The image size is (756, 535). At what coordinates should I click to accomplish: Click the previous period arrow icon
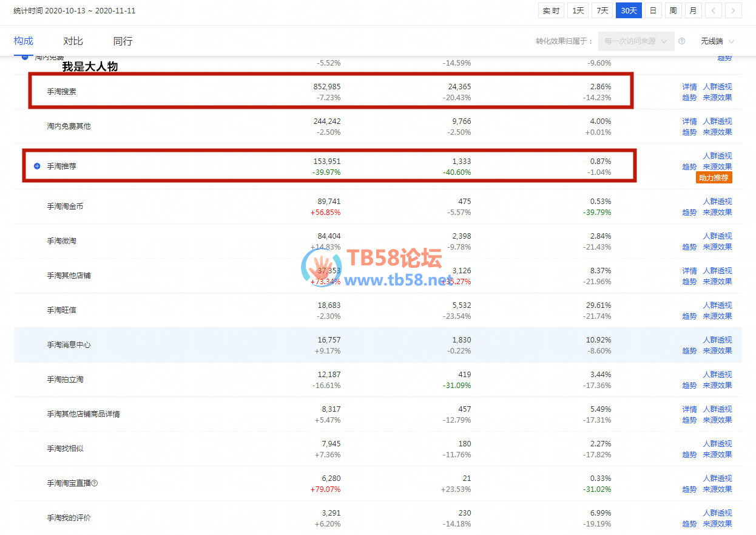(x=714, y=10)
